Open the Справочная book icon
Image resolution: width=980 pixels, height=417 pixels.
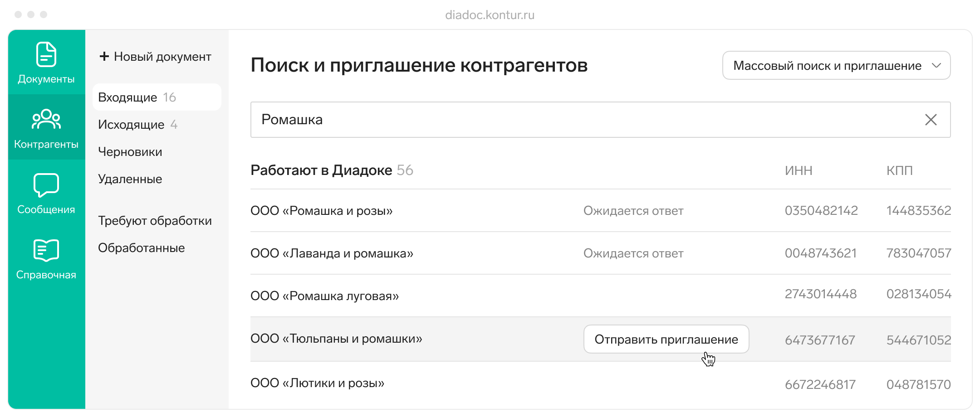46,250
